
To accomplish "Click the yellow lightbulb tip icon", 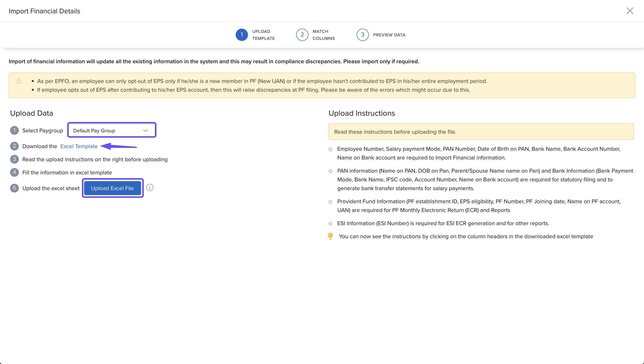I will [x=330, y=236].
